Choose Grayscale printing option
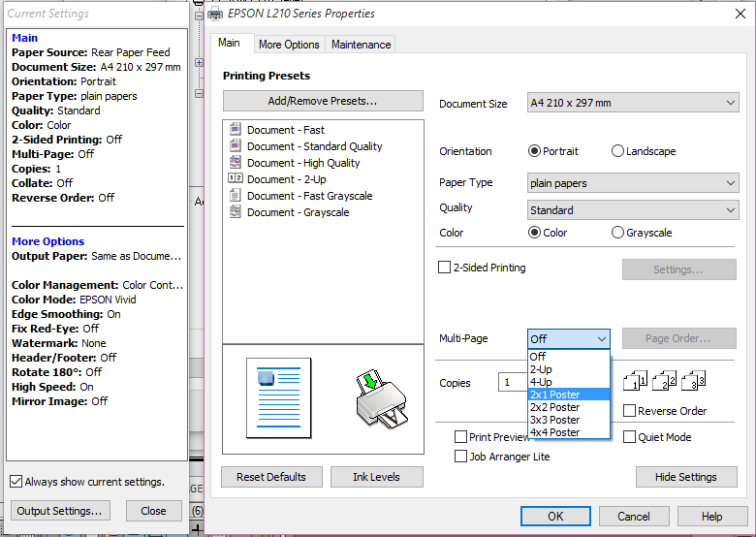The height and width of the screenshot is (537, 756). pos(617,233)
